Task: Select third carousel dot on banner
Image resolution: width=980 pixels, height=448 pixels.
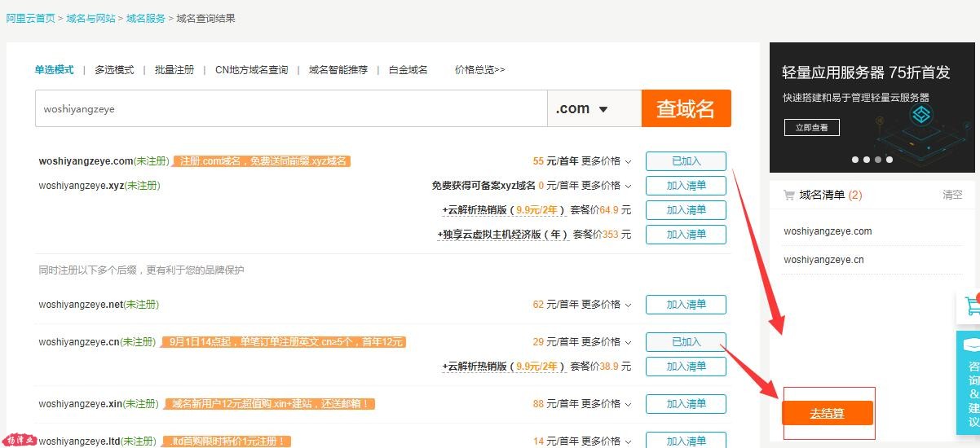Action: (878, 160)
